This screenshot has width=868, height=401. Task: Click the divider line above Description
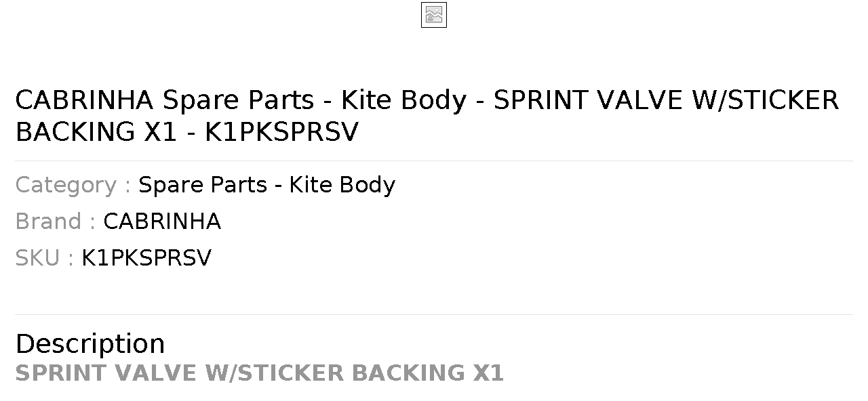coord(434,314)
